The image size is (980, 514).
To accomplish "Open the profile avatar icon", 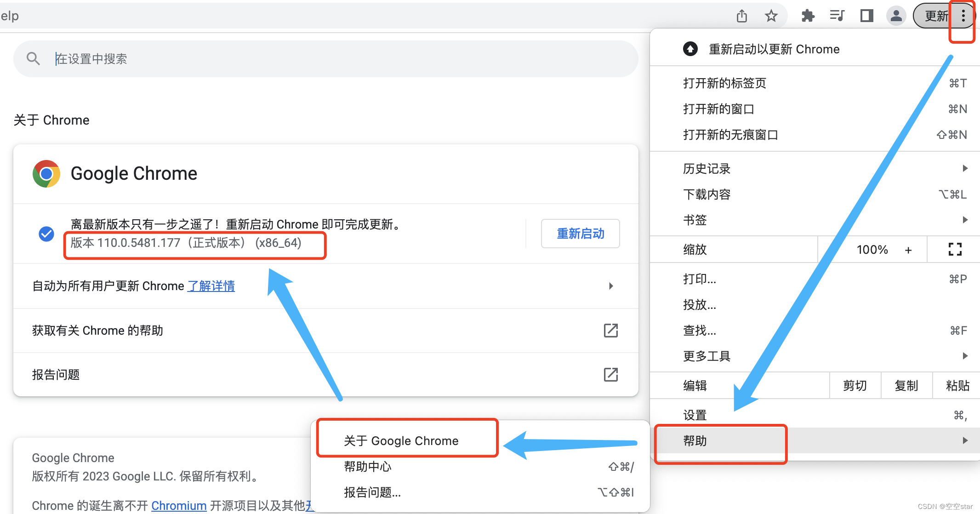I will (896, 16).
